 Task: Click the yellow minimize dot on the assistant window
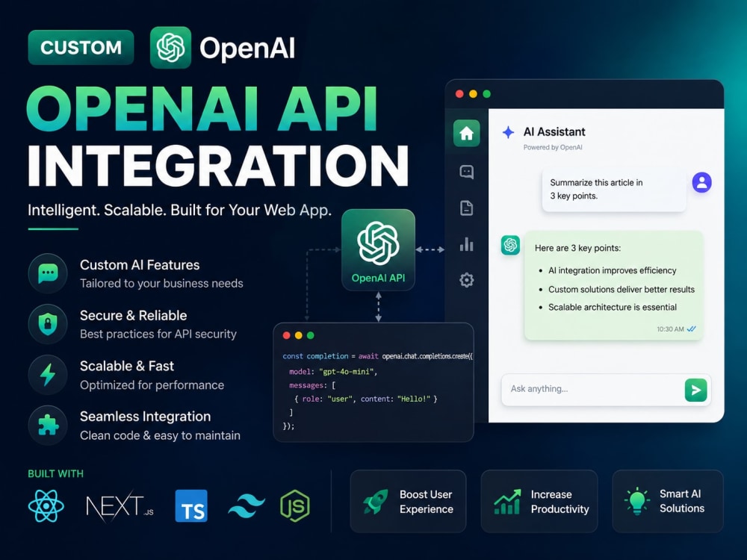[473, 94]
